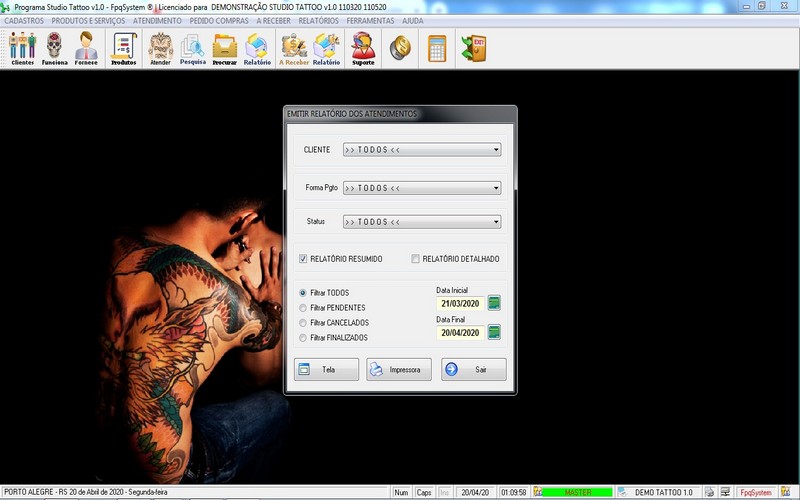Viewport: 800px width, 500px height.
Task: Open the Relatório printer icon beside Procurar
Action: point(257,48)
